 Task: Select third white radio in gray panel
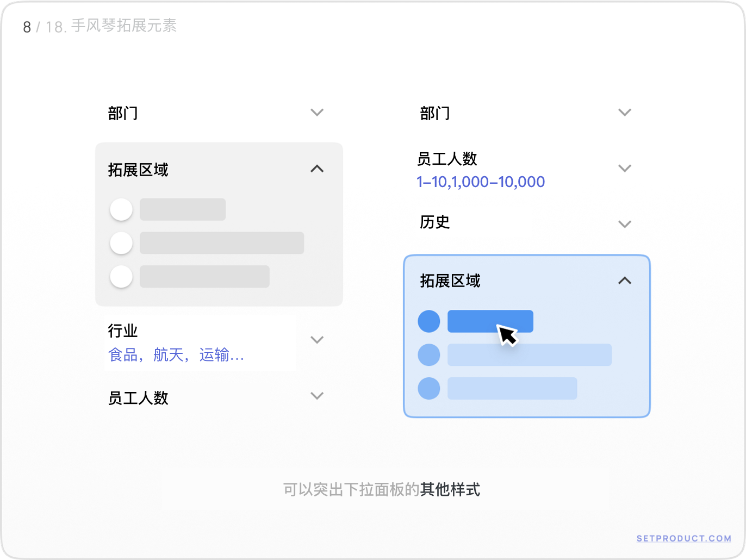click(x=121, y=277)
